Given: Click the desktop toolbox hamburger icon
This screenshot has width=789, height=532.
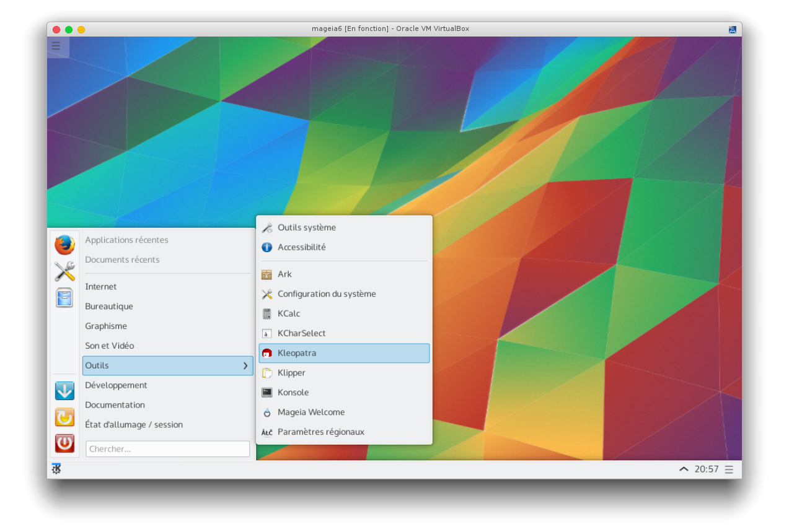Looking at the screenshot, I should pyautogui.click(x=56, y=45).
